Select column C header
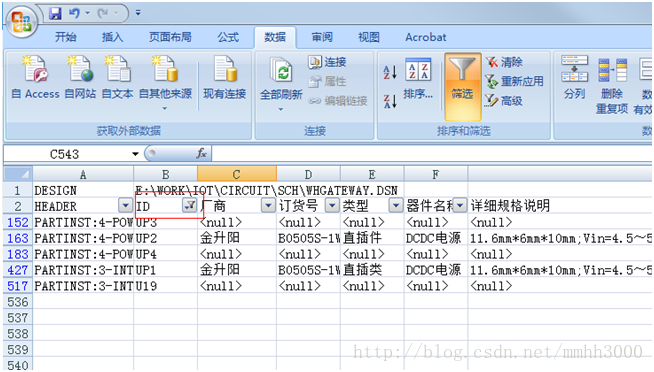The height and width of the screenshot is (372, 654). point(237,174)
